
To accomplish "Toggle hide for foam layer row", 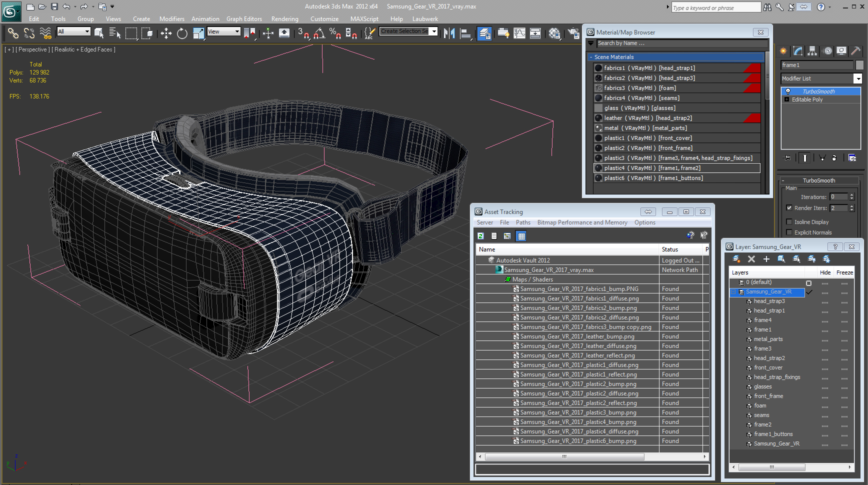I will pos(825,406).
